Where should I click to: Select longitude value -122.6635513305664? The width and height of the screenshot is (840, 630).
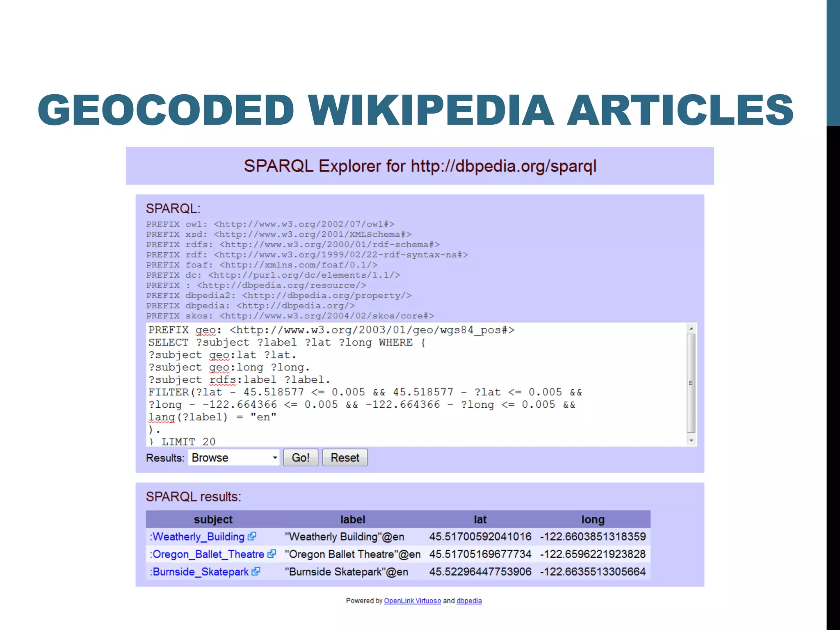click(593, 572)
